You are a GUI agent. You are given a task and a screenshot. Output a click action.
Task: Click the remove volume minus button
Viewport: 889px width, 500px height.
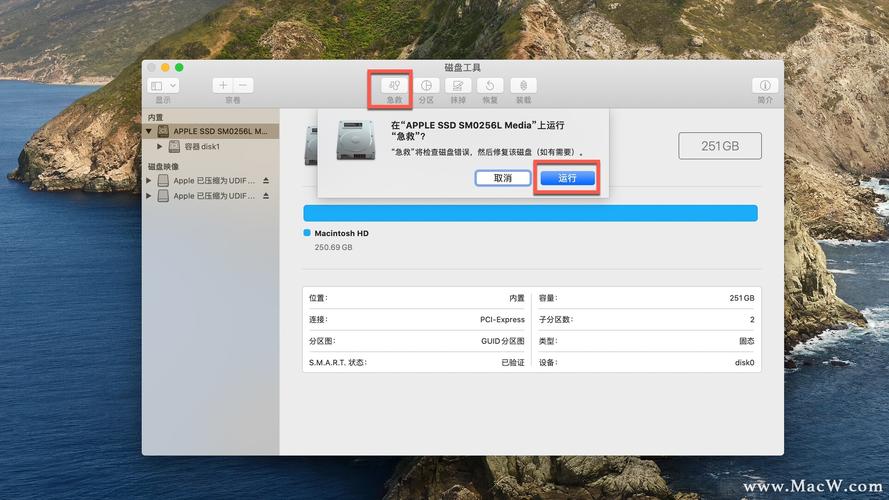point(243,86)
